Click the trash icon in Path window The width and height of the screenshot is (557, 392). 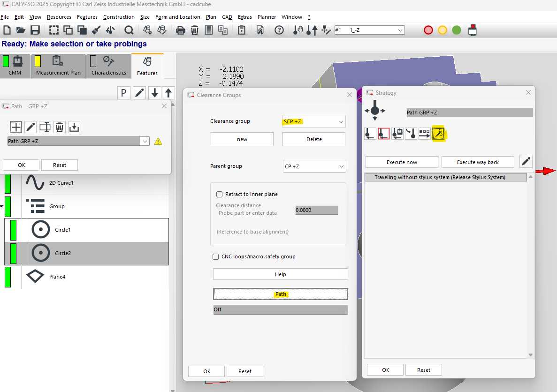(x=60, y=127)
